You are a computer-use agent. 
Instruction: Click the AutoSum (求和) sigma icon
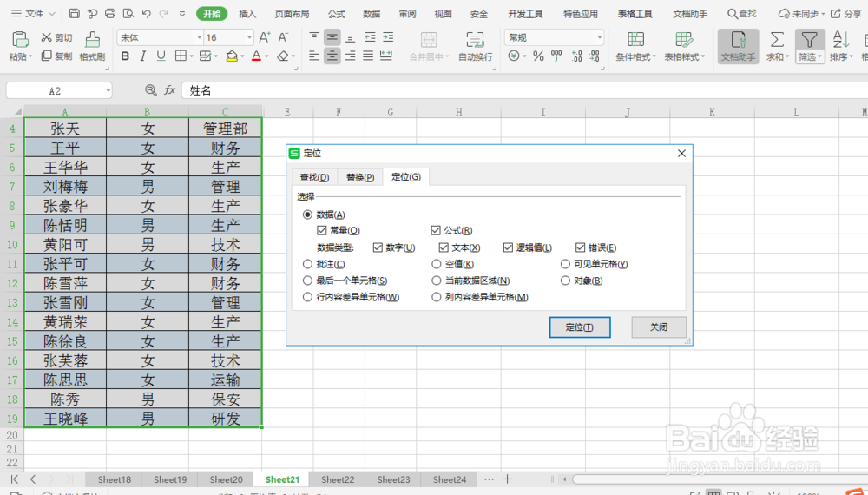pyautogui.click(x=777, y=39)
